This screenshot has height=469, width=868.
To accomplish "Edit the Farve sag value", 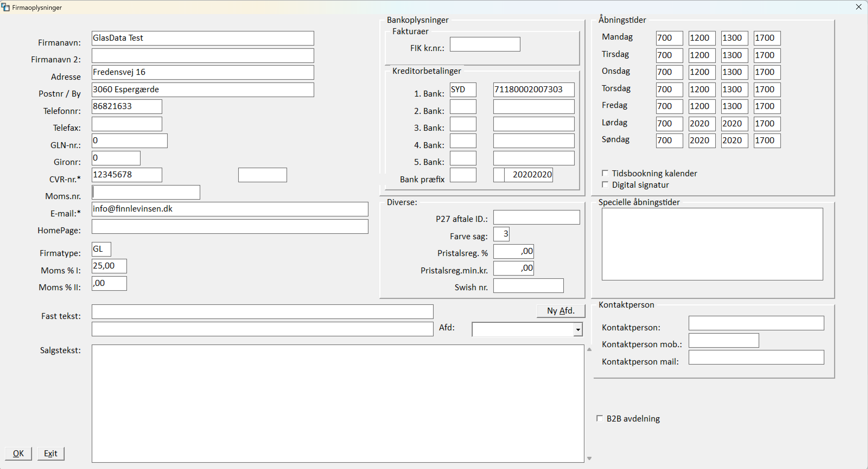I will click(x=501, y=234).
